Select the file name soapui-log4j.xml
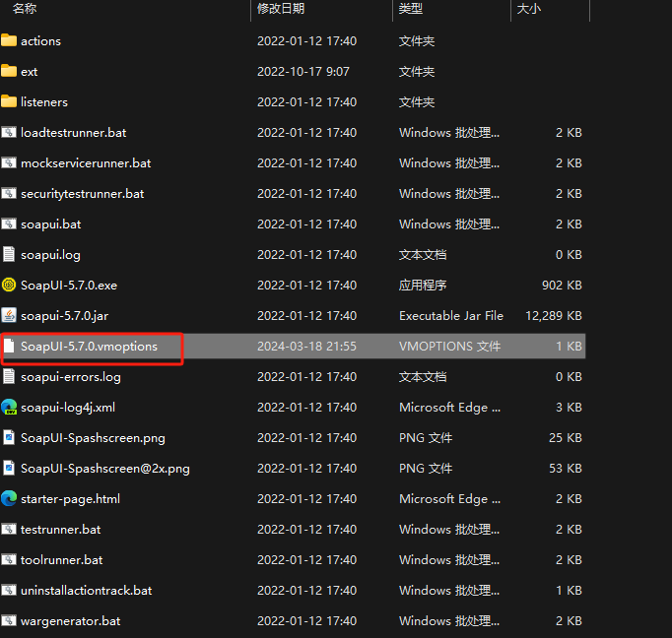 (x=68, y=408)
